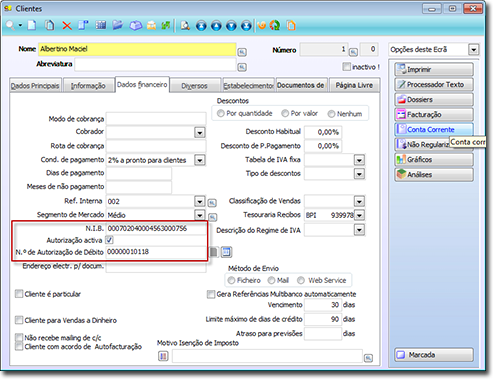The height and width of the screenshot is (383, 496).
Task: Toggle the inactivo checkbox
Action: coord(347,67)
